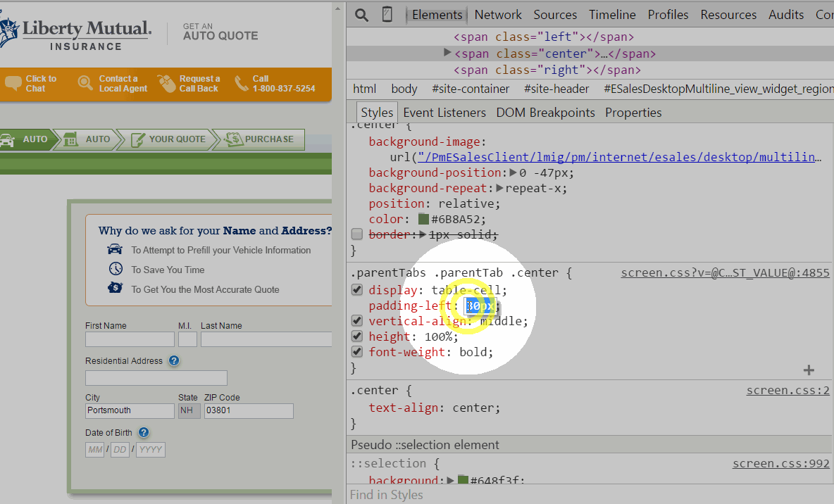Select the Event Listeners sidebar tab
This screenshot has width=834, height=504.
(444, 113)
